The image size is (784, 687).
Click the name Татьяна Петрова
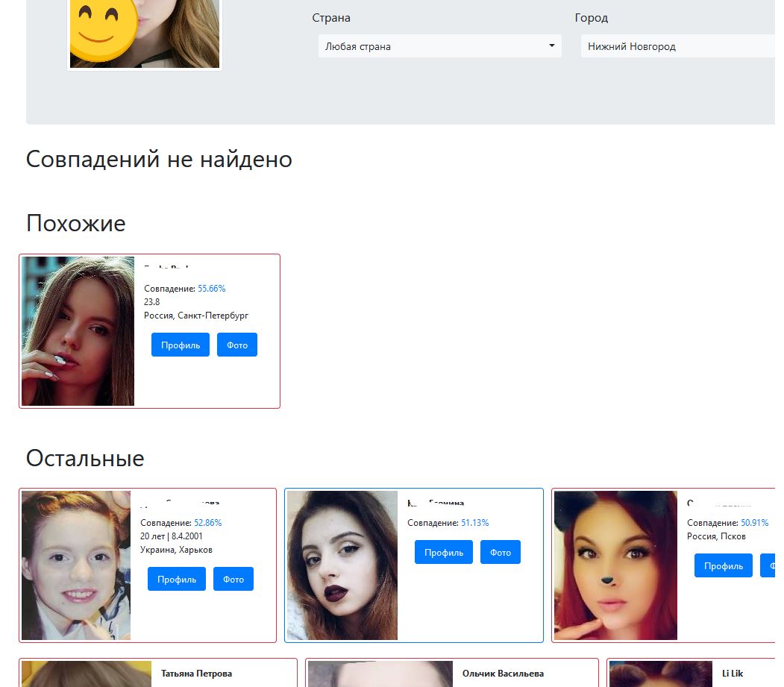[196, 674]
